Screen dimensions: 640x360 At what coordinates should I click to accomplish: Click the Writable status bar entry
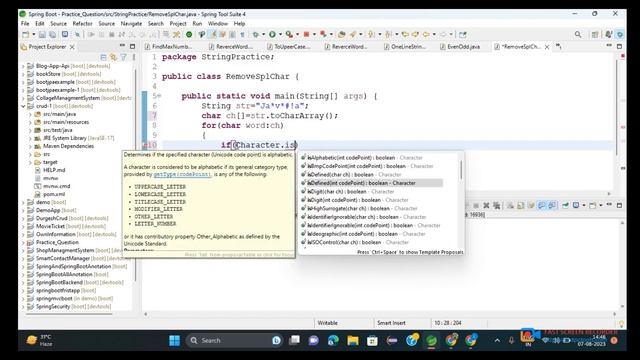327,323
